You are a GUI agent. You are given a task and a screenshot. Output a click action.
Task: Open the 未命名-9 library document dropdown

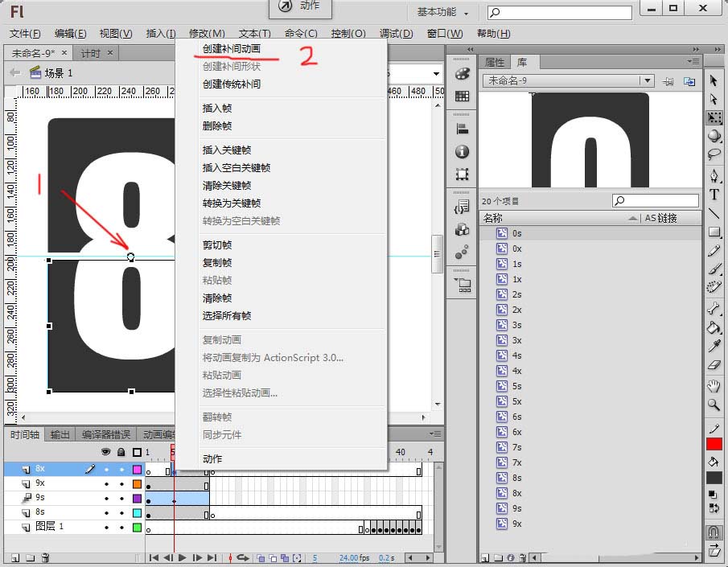[x=648, y=80]
